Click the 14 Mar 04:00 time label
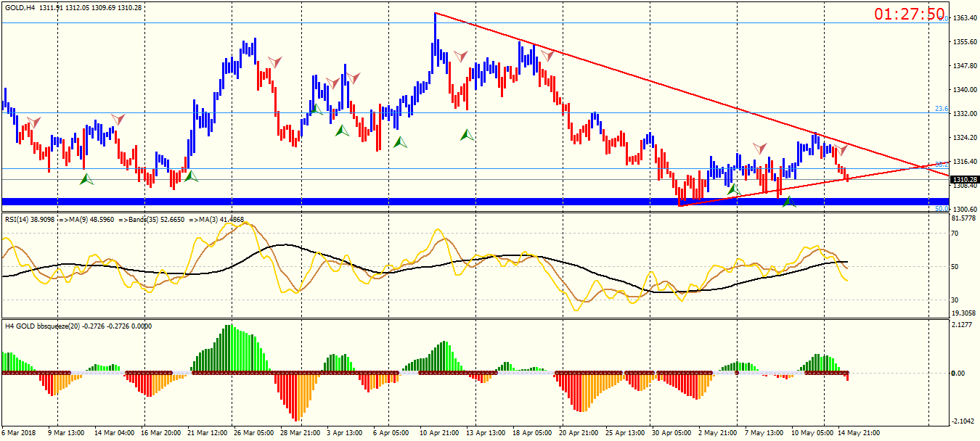Screen dimensions: 980x441 [115, 433]
